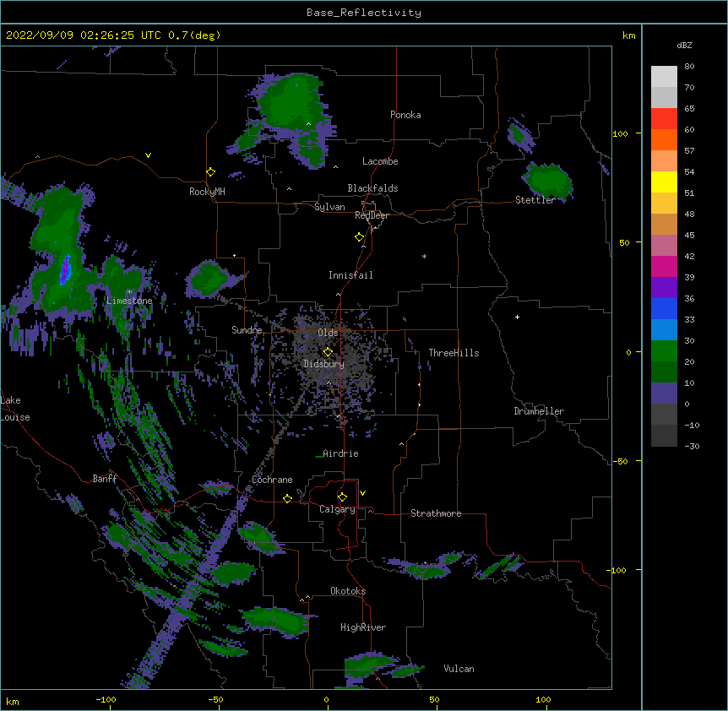
Task: Select the bright green 20-30 dBZ swatch
Action: click(664, 351)
